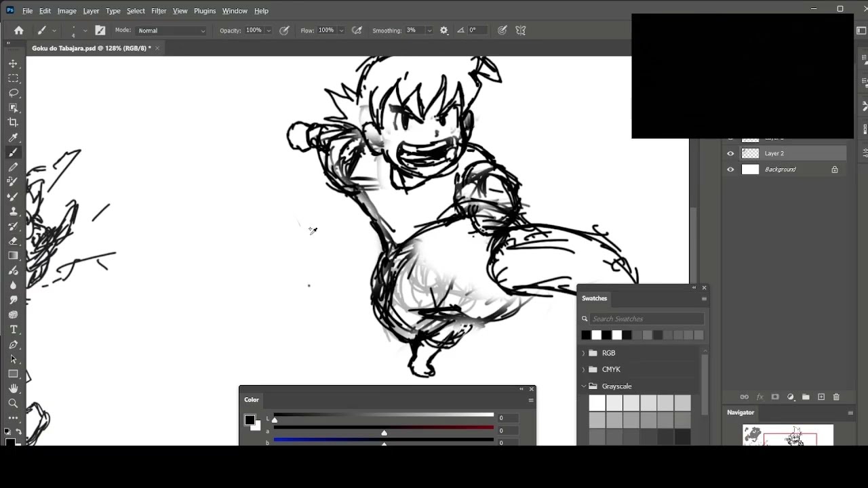Add a layer mask

[775, 397]
